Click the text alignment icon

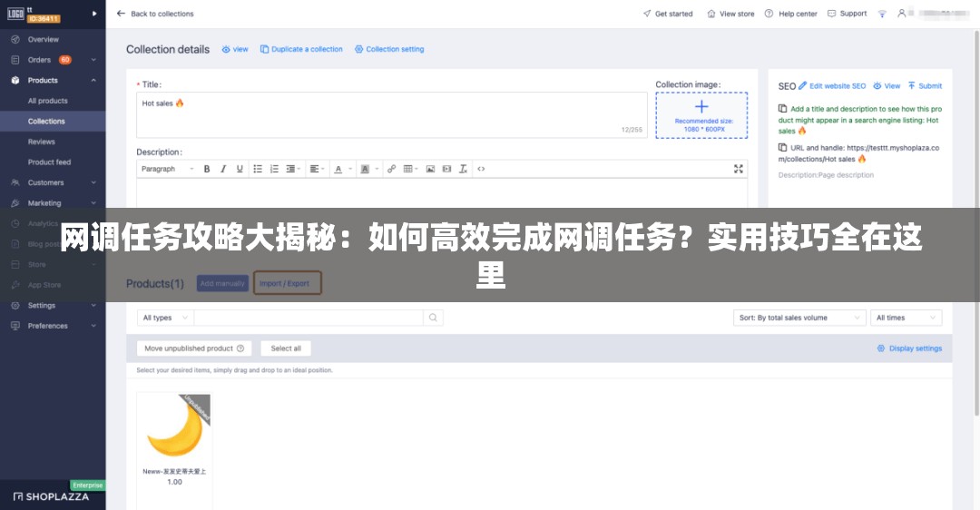pos(314,169)
